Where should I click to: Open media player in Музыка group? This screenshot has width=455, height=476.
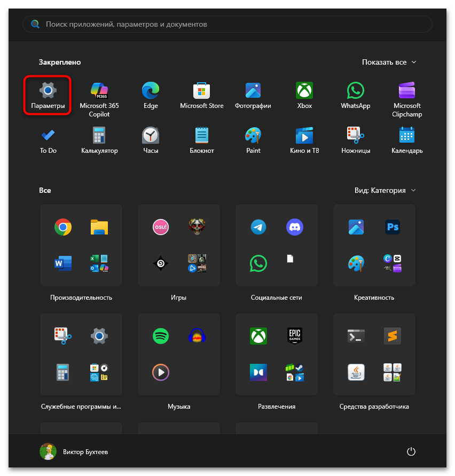[x=161, y=372]
